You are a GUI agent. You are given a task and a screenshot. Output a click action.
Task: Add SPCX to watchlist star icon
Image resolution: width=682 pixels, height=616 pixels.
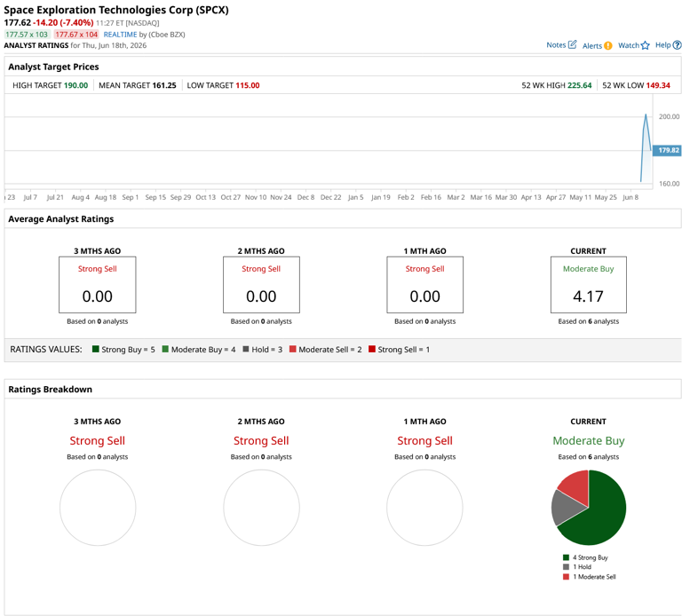coord(646,45)
